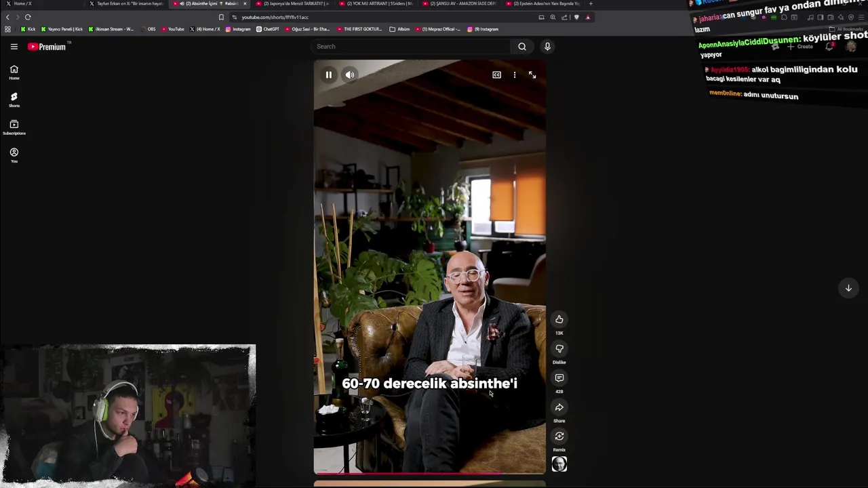Open (4) Home / X bookmark
This screenshot has width=868, height=488.
[x=205, y=29]
